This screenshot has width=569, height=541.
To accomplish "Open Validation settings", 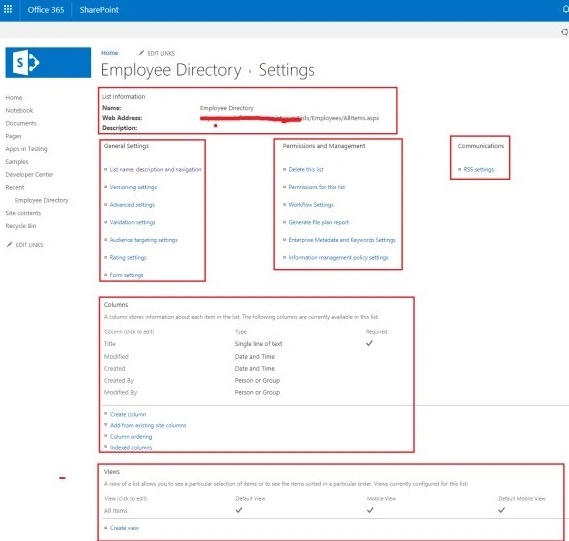I will click(132, 222).
